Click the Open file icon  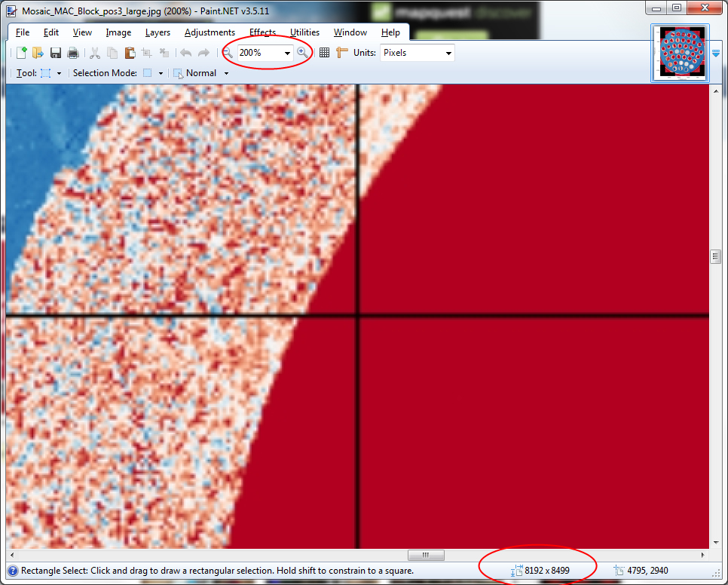[38, 53]
